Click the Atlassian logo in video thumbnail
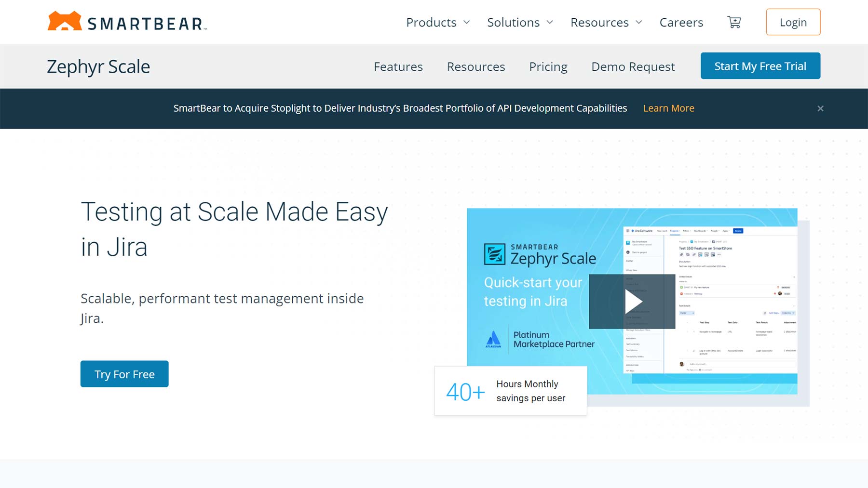This screenshot has width=868, height=488. tap(493, 339)
